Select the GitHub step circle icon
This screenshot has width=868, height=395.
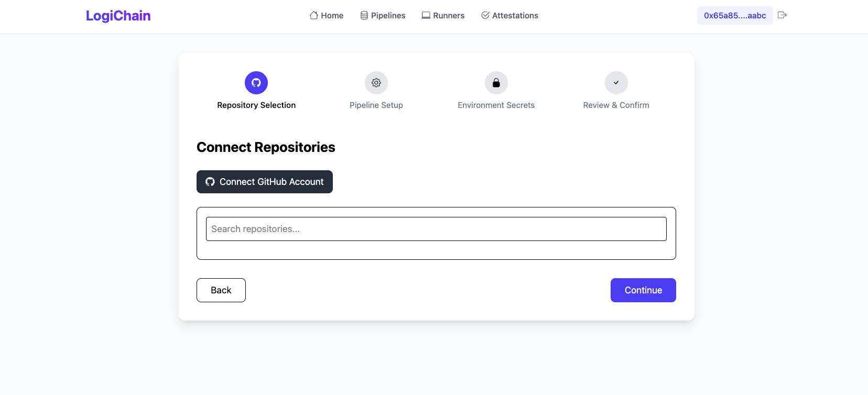coord(256,83)
